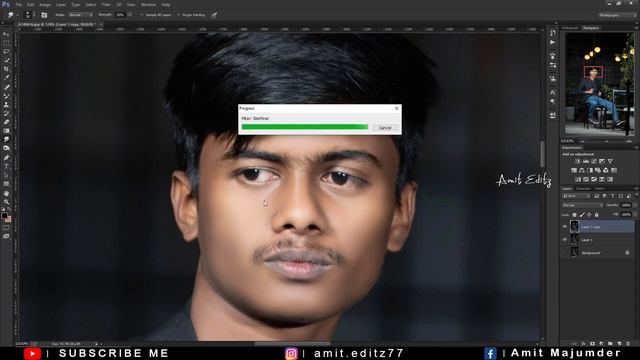The width and height of the screenshot is (640, 360).
Task: Select the Eraser tool
Action: click(6, 122)
